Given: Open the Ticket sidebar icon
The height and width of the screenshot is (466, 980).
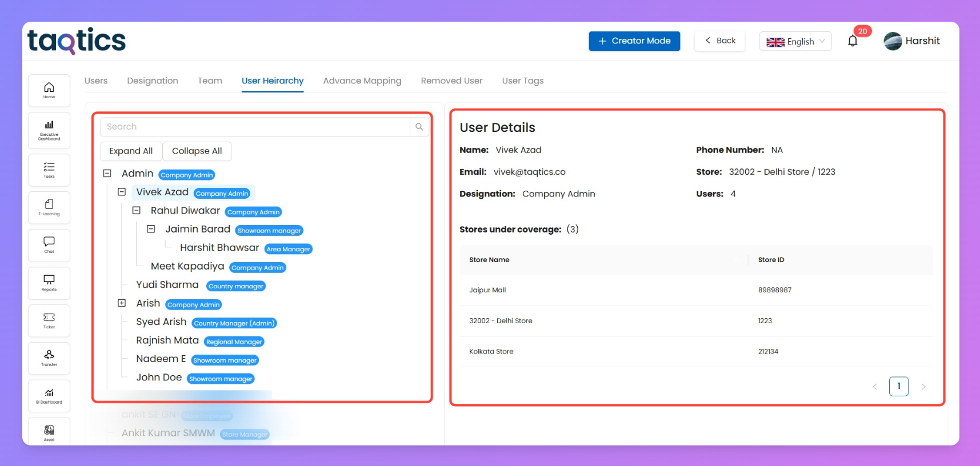Looking at the screenshot, I should (49, 320).
